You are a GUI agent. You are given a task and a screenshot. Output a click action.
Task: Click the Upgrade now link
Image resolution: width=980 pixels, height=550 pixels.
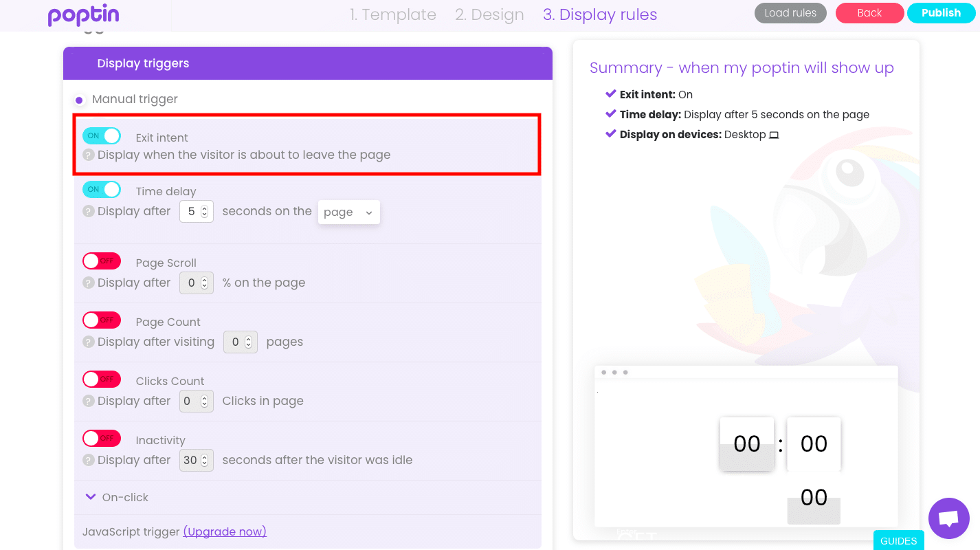click(x=225, y=531)
